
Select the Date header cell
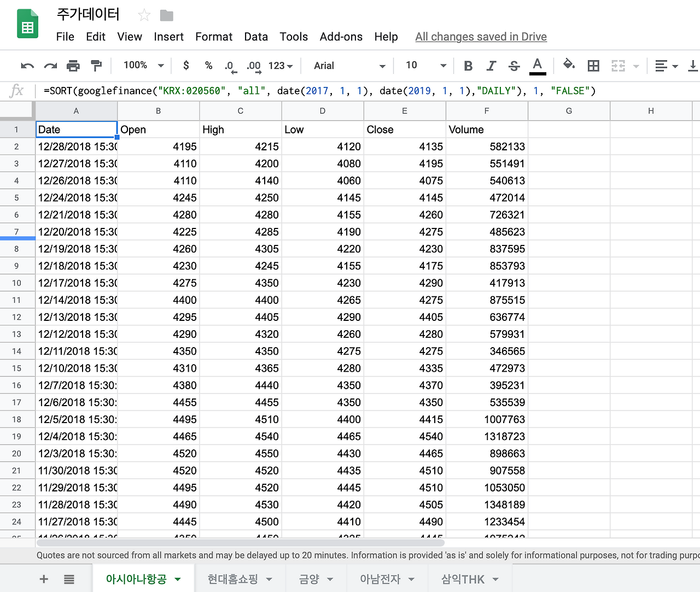(x=77, y=130)
